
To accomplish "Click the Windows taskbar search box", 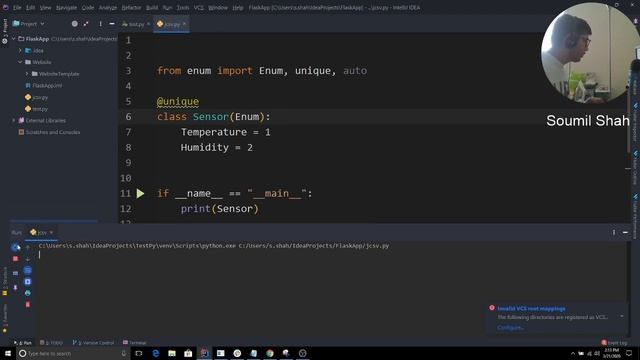I will tap(73, 353).
